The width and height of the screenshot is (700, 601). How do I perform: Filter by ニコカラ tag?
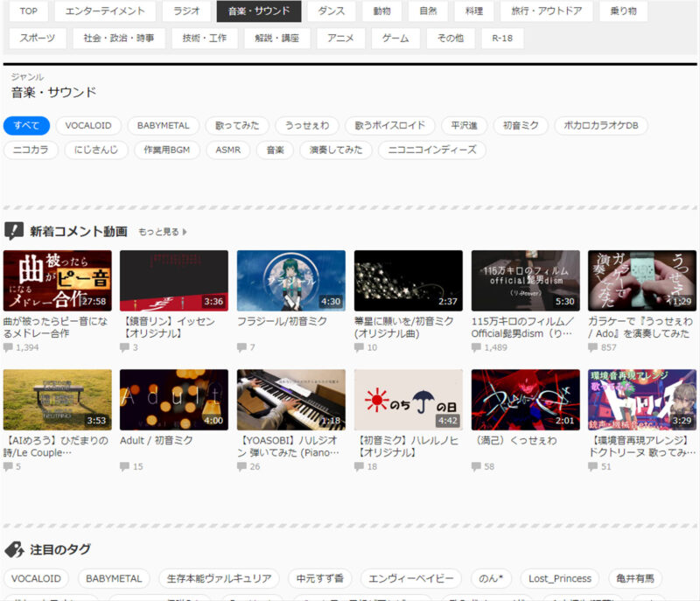31,150
